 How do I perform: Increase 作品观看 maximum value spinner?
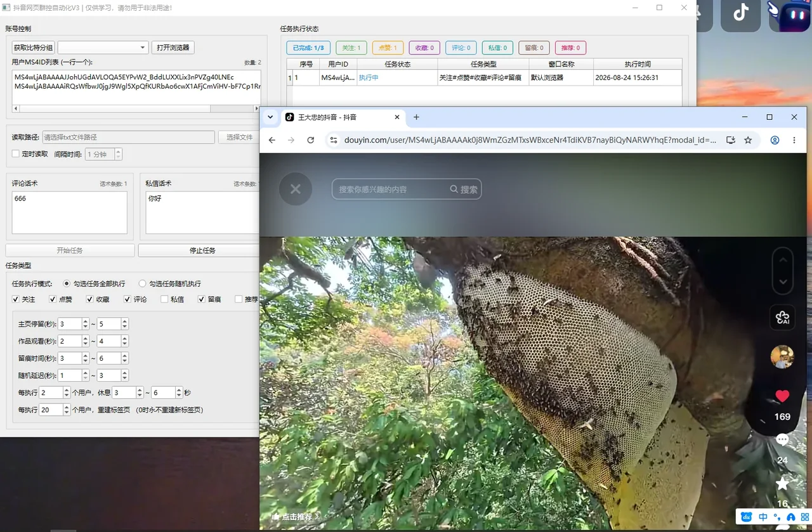(124, 338)
